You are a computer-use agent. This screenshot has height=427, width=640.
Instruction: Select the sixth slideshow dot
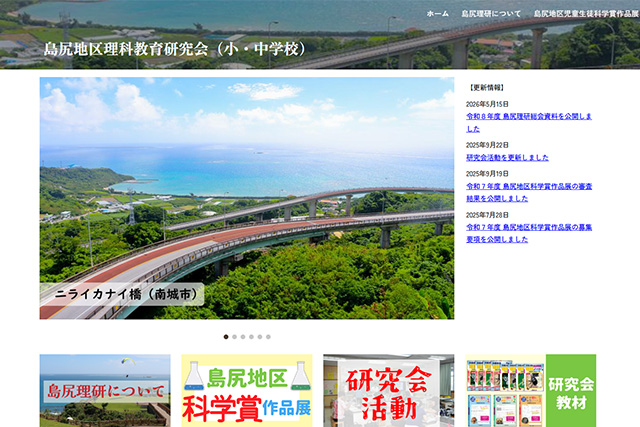point(268,337)
